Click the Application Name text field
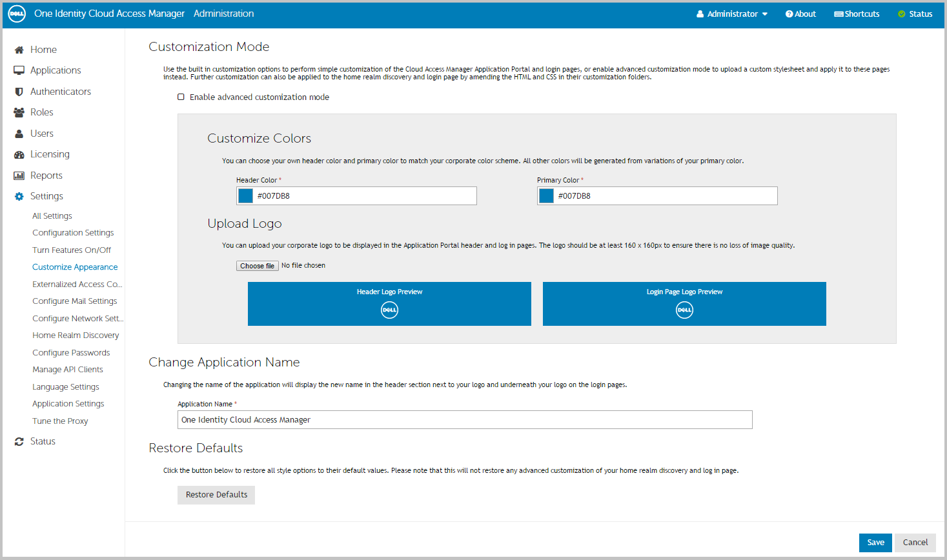The height and width of the screenshot is (560, 947). 465,420
